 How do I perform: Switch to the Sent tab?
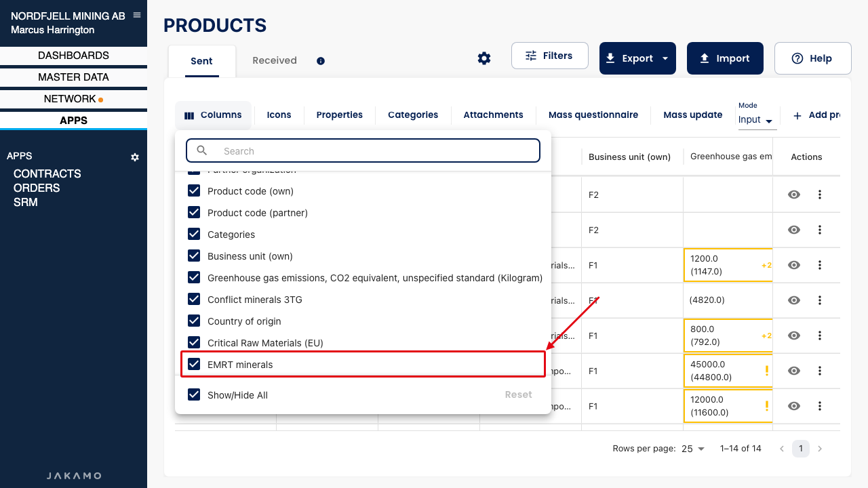202,61
